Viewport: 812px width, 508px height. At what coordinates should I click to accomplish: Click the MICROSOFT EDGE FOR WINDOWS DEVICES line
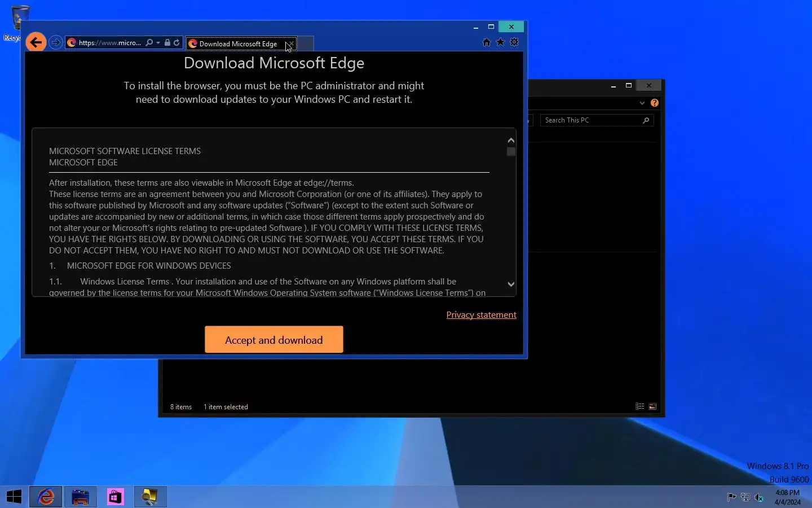pyautogui.click(x=149, y=266)
